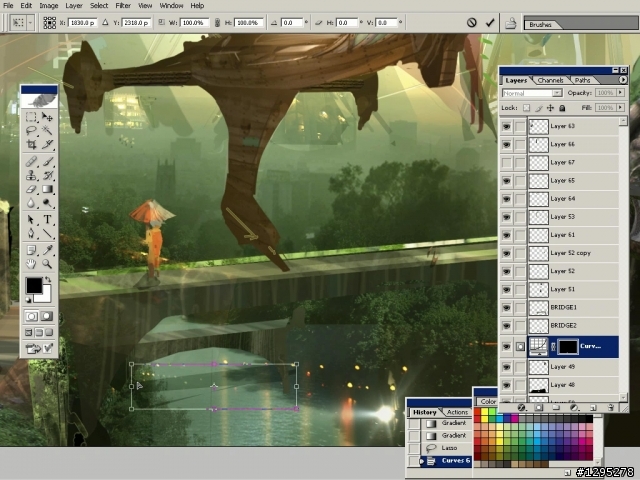The height and width of the screenshot is (480, 640).
Task: Create a new layer from Layers panel
Action: (593, 407)
